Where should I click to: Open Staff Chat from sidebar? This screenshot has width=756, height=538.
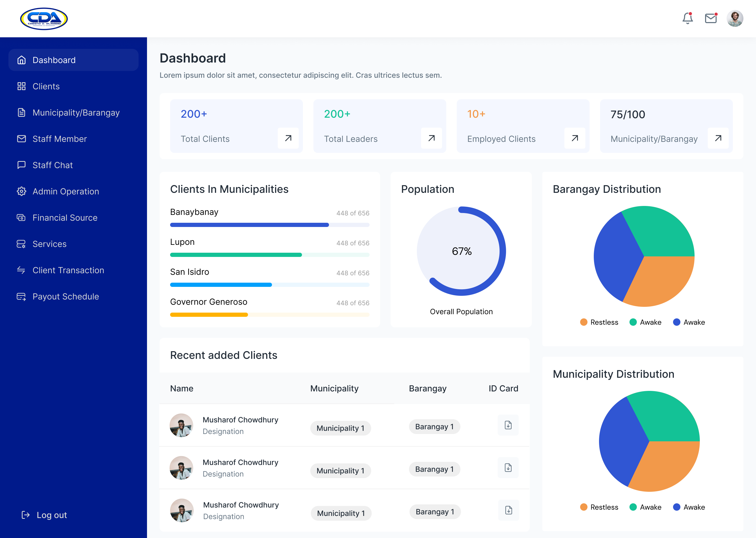(52, 165)
